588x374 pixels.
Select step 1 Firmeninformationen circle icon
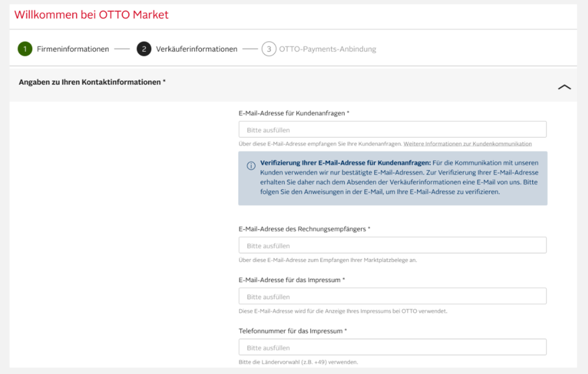25,49
